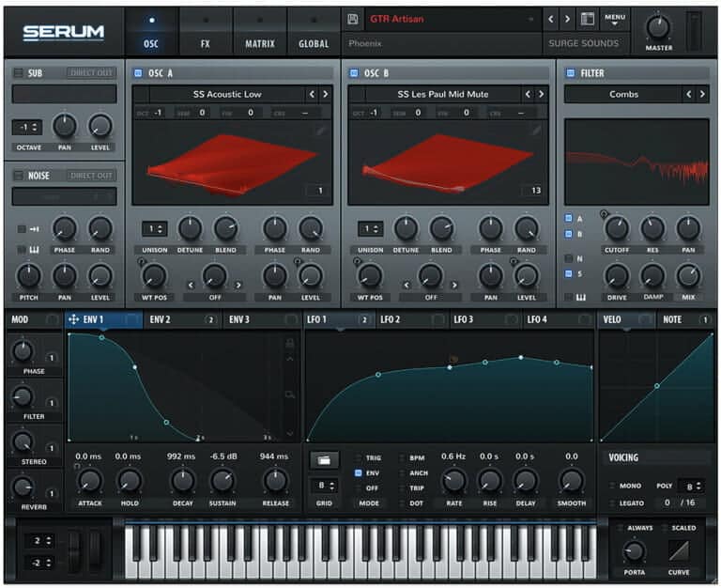The height and width of the screenshot is (588, 721).
Task: Select the VELO tab
Action: point(626,319)
